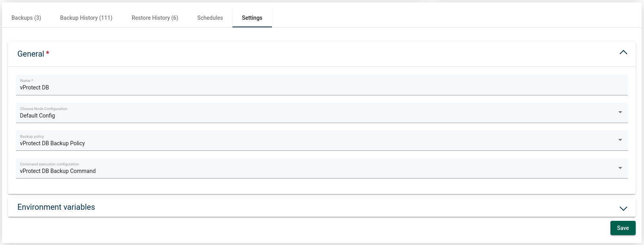The width and height of the screenshot is (644, 245).
Task: Expand Environment variables with the down chevron
Action: [x=623, y=208]
